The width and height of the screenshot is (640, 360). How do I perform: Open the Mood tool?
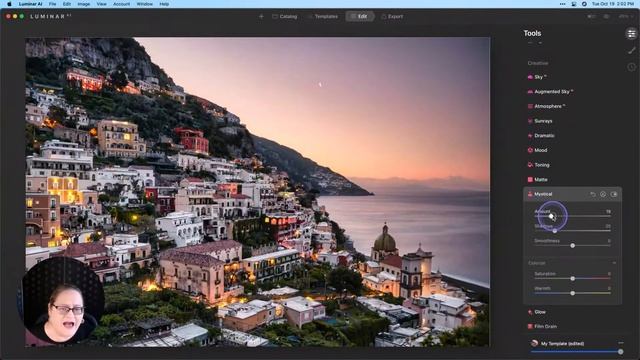coord(537,150)
